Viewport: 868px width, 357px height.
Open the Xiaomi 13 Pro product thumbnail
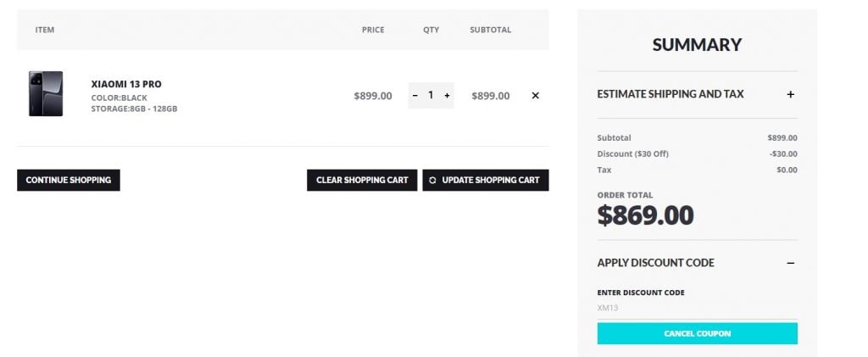tap(46, 93)
